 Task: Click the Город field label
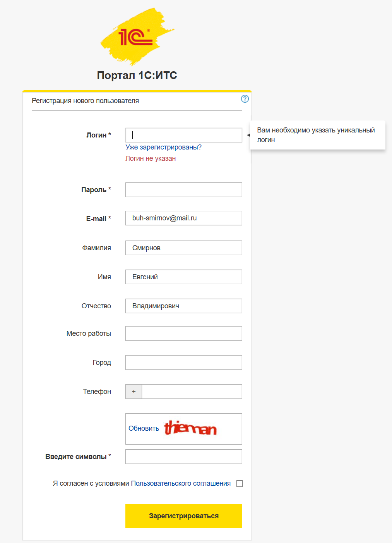pos(102,363)
